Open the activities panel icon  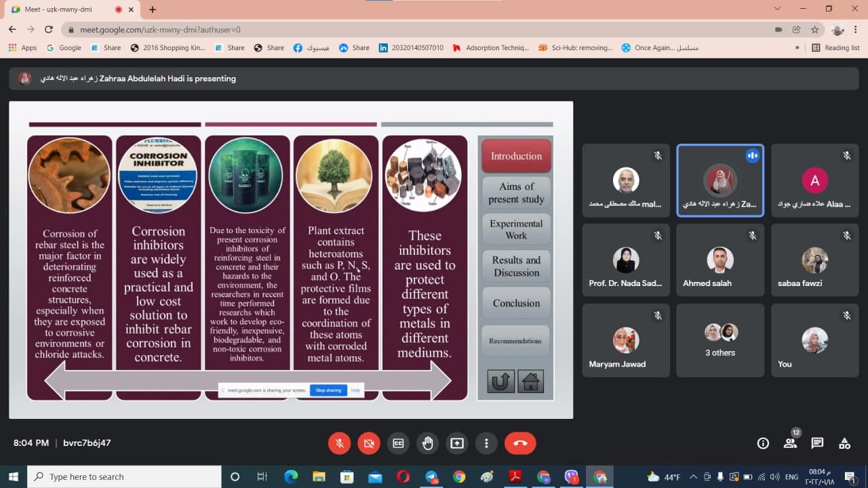[844, 443]
